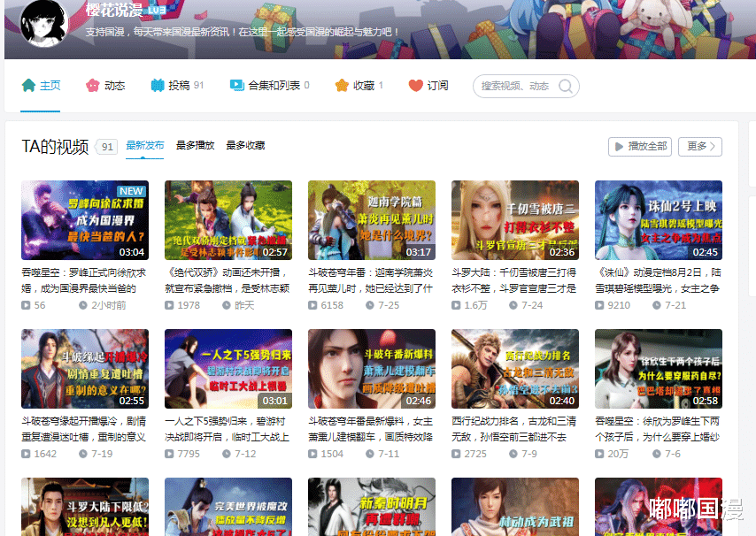This screenshot has height=536, width=756.
Task: Click the 播放全部 play all button
Action: click(x=640, y=147)
